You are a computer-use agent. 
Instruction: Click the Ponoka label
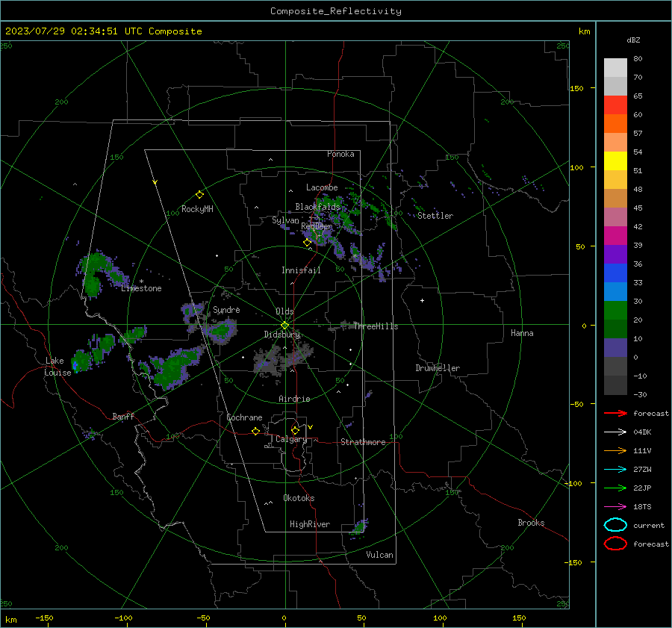(x=340, y=154)
